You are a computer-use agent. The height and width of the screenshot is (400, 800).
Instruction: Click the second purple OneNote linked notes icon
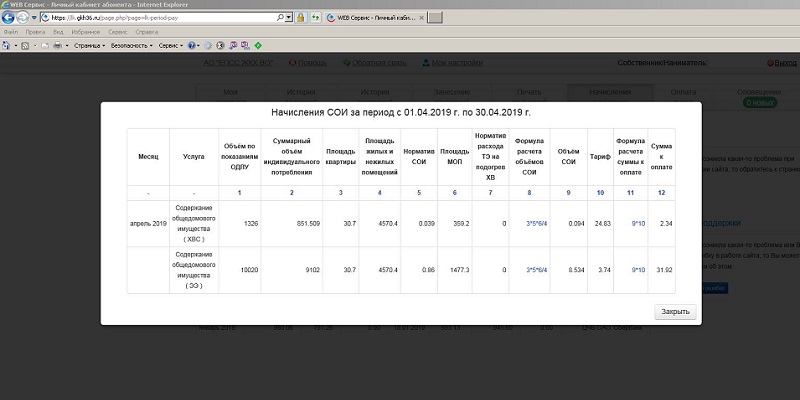(245, 45)
